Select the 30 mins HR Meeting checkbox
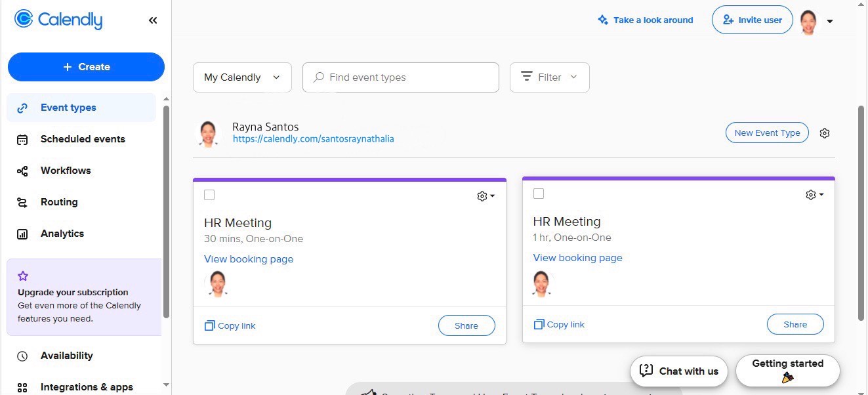 click(209, 195)
